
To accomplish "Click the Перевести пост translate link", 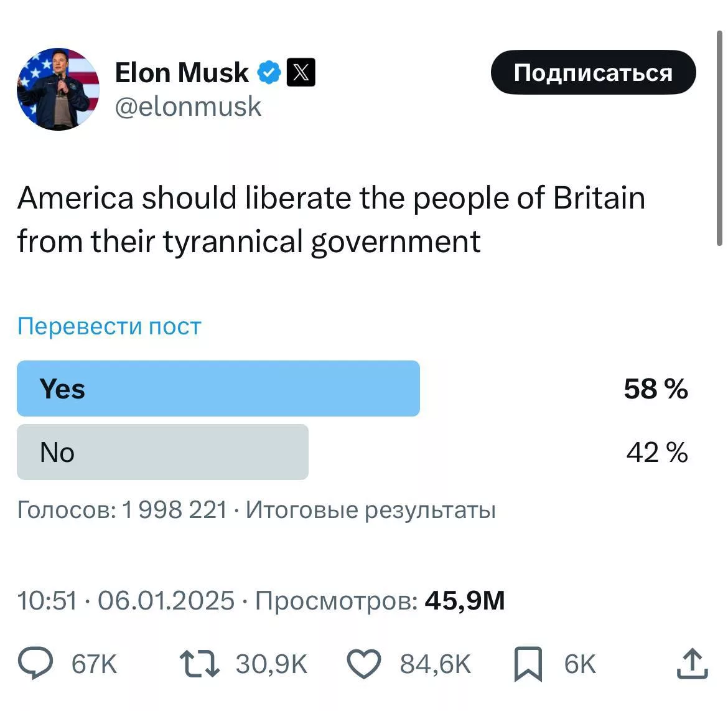I will click(x=110, y=326).
